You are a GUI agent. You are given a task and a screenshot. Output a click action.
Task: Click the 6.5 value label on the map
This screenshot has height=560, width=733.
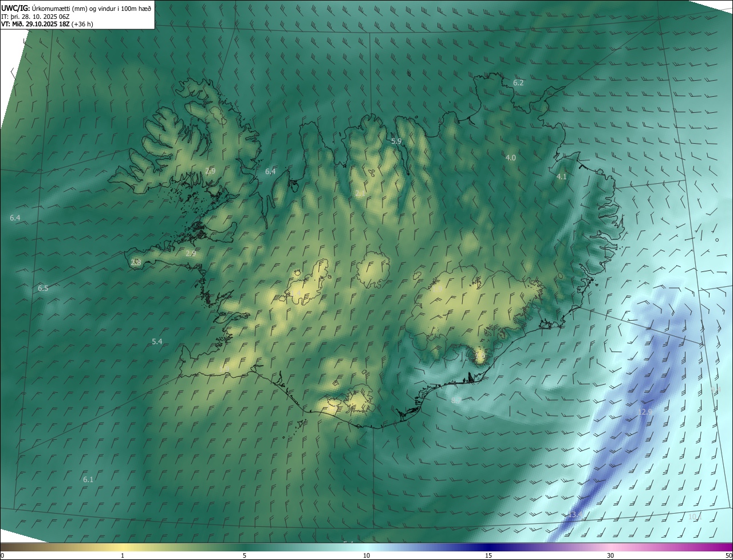[43, 288]
